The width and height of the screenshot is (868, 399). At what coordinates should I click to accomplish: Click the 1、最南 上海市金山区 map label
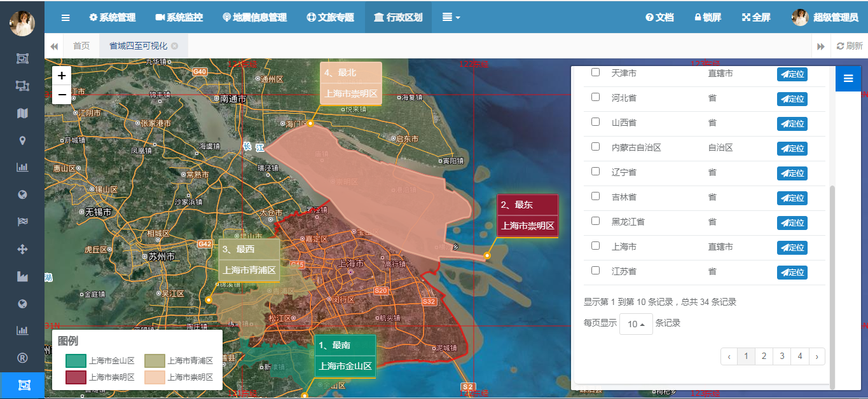(x=345, y=356)
